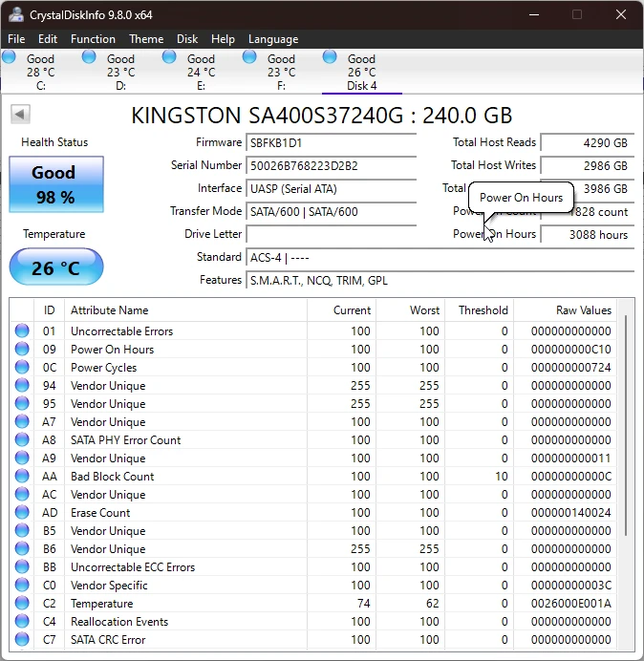The width and height of the screenshot is (644, 661).
Task: Click the Firmware field SBFKB1D1
Action: coord(331,143)
